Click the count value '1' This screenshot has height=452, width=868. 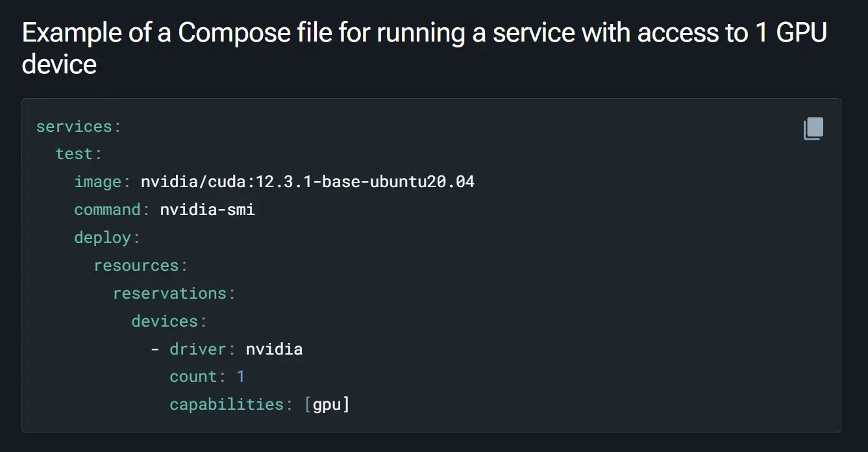click(x=241, y=377)
